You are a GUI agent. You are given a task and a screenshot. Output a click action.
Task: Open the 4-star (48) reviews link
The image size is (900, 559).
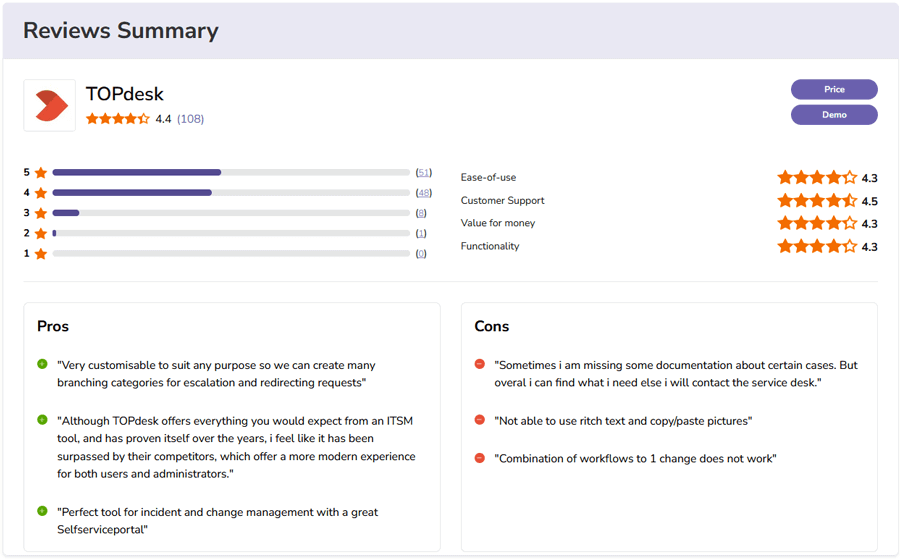[424, 193]
